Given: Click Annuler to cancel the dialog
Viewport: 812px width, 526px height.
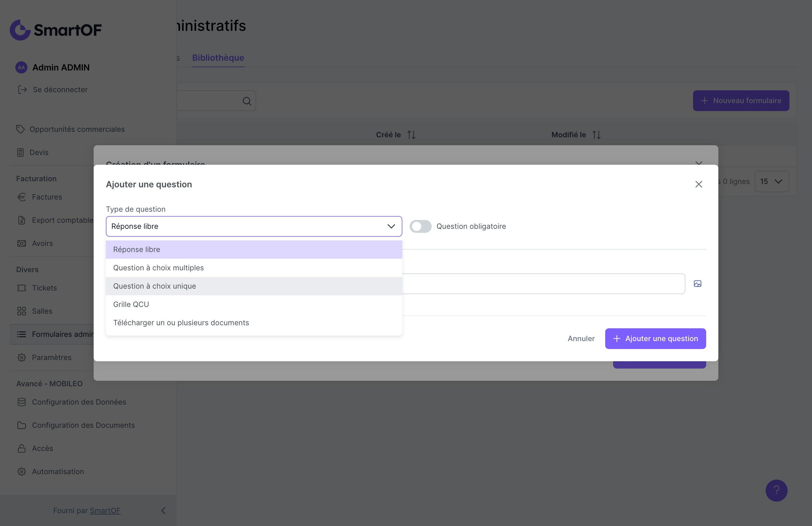Looking at the screenshot, I should point(581,339).
